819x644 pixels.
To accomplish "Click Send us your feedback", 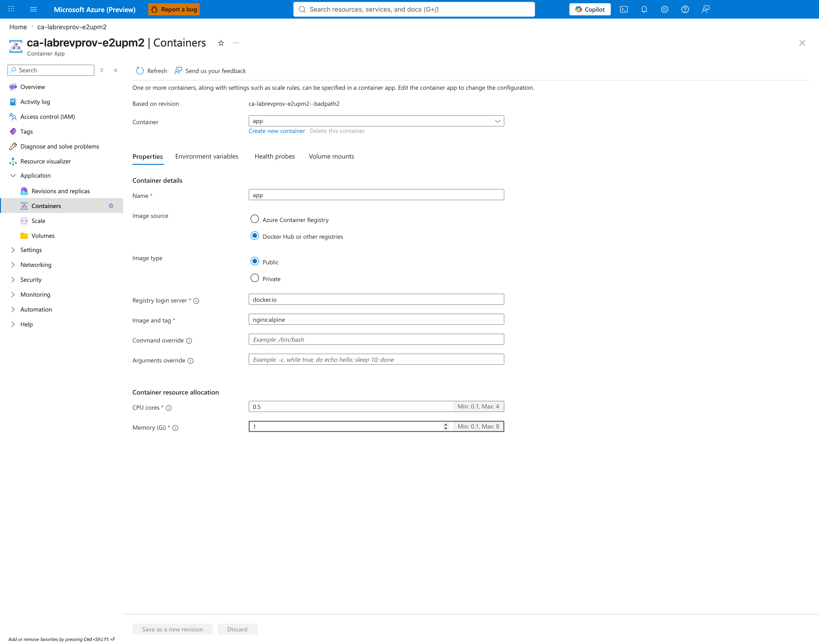I will [210, 71].
